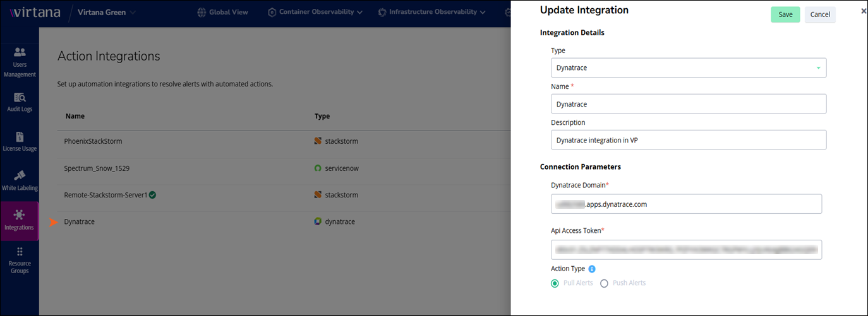Select the PhoenixStackStorm integration row
This screenshot has width=868, height=316.
pos(283,141)
